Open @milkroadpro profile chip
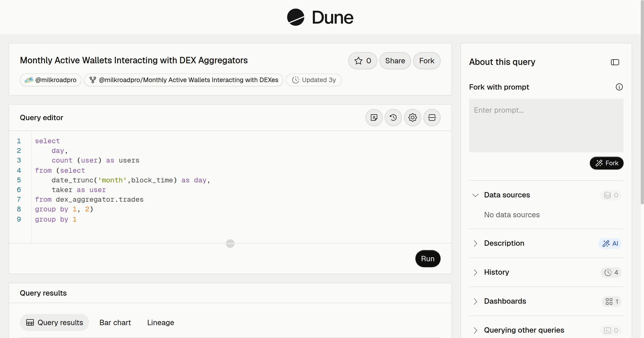 point(50,80)
